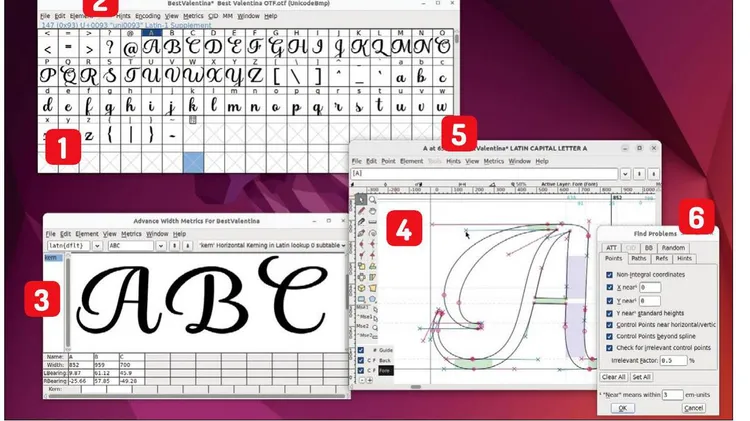Select the Spiro mode tool
The width and height of the screenshot is (750, 421).
372,233
